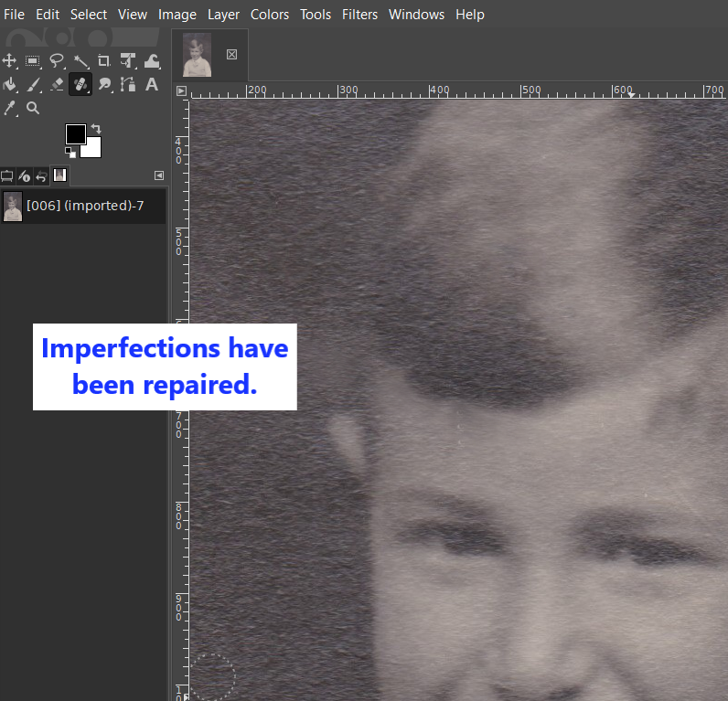Switch to the Device Status tab
Screen dimensions: 728x701
tap(24, 175)
